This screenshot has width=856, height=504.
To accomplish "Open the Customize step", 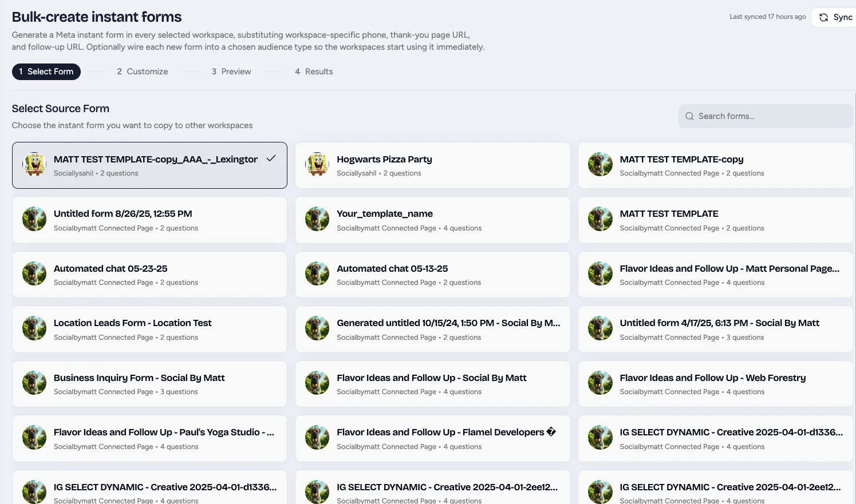I will click(143, 72).
